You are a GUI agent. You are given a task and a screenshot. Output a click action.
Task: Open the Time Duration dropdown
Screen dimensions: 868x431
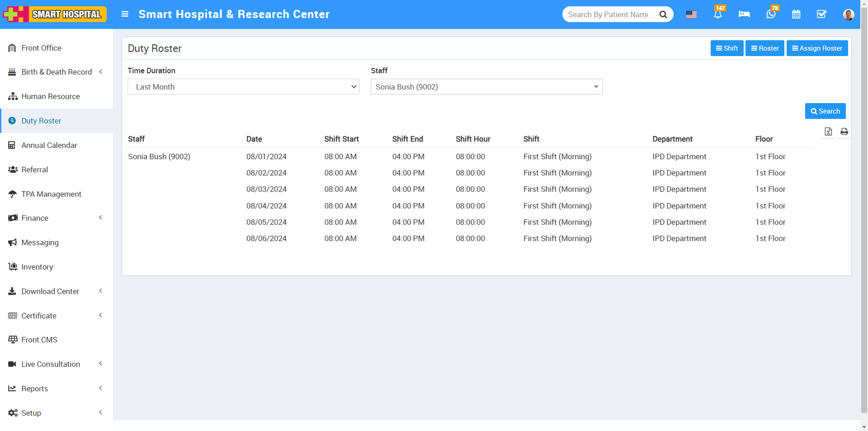pos(243,87)
